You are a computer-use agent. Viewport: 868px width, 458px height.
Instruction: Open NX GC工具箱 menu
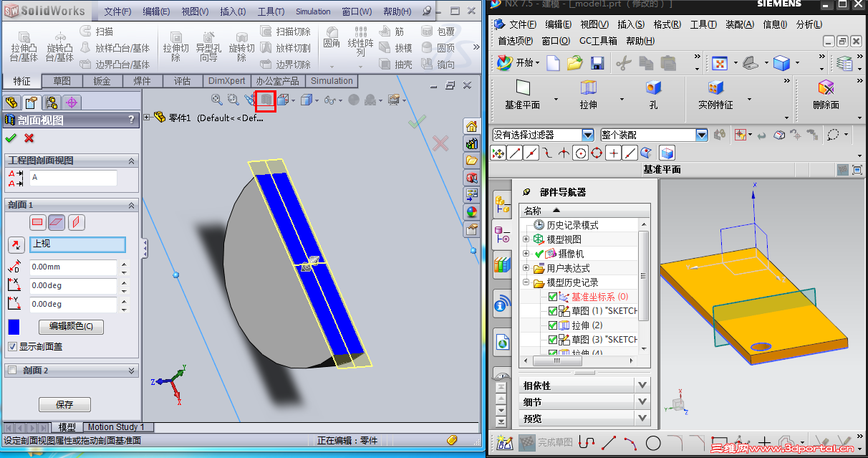[x=598, y=41]
